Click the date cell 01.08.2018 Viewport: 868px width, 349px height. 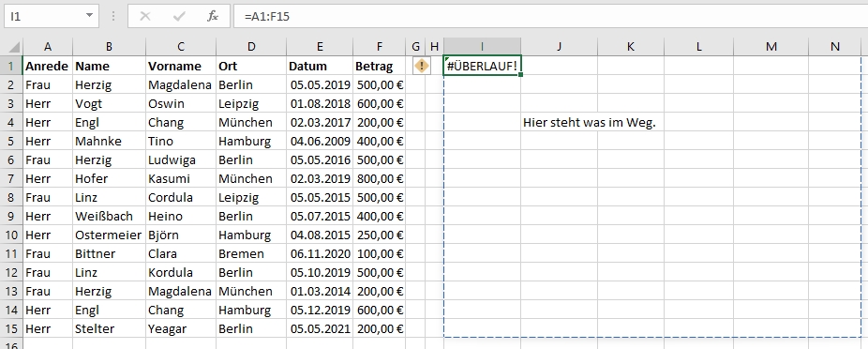tap(320, 103)
